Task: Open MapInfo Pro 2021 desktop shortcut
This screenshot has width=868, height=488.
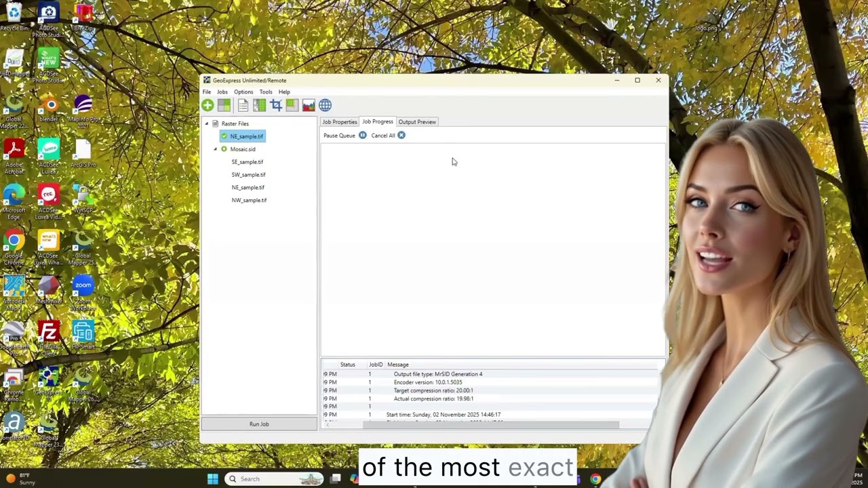Action: tap(83, 112)
